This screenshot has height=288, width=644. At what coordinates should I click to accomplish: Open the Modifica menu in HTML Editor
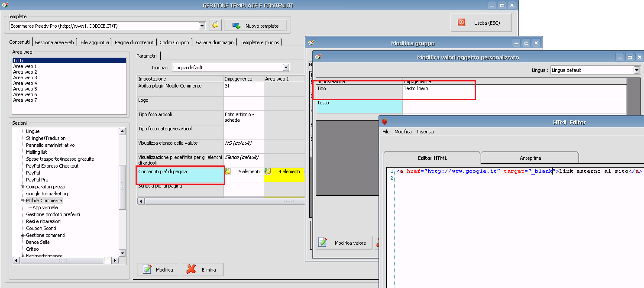(403, 132)
